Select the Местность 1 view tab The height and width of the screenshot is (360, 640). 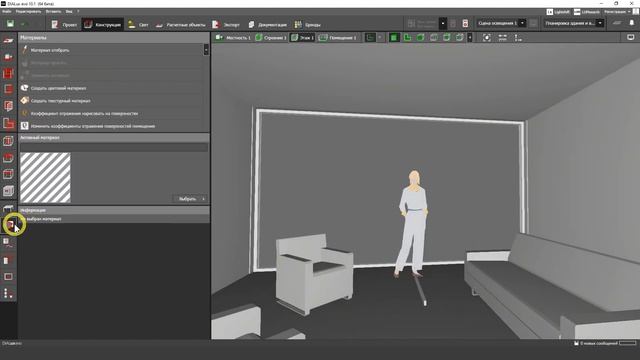[233, 38]
